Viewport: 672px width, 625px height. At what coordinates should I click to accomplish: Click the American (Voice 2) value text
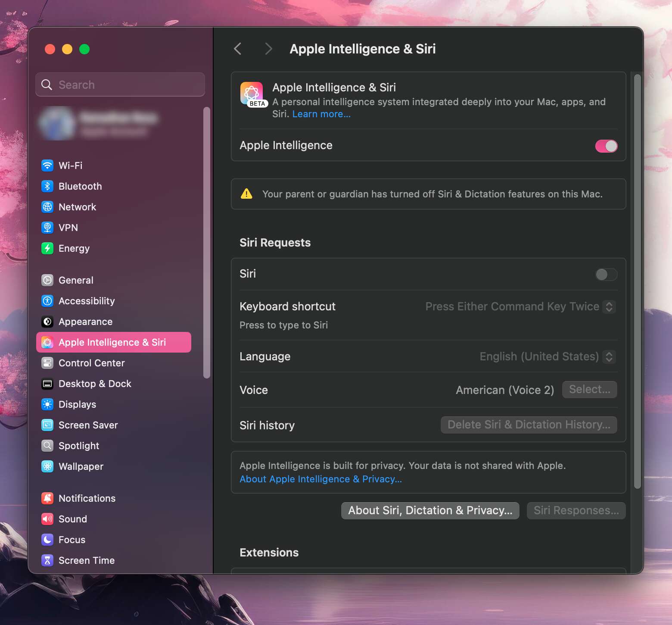(x=505, y=390)
